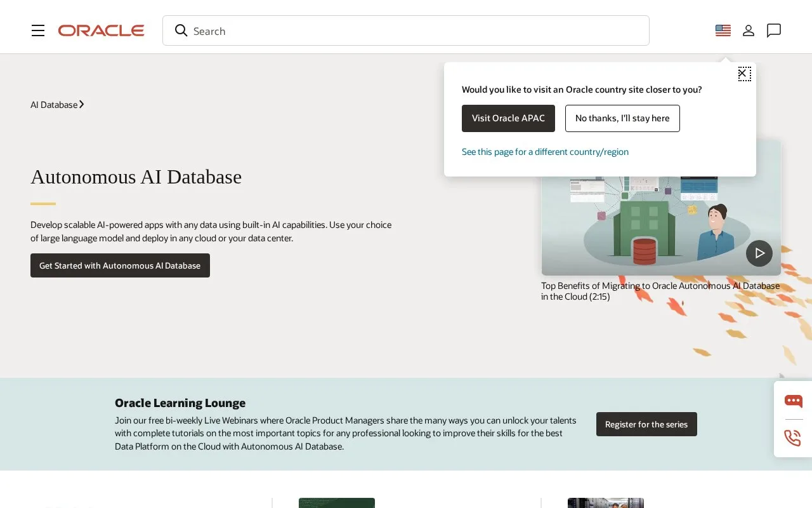The height and width of the screenshot is (508, 812).
Task: Open the US flag country selector
Action: pyautogui.click(x=723, y=30)
